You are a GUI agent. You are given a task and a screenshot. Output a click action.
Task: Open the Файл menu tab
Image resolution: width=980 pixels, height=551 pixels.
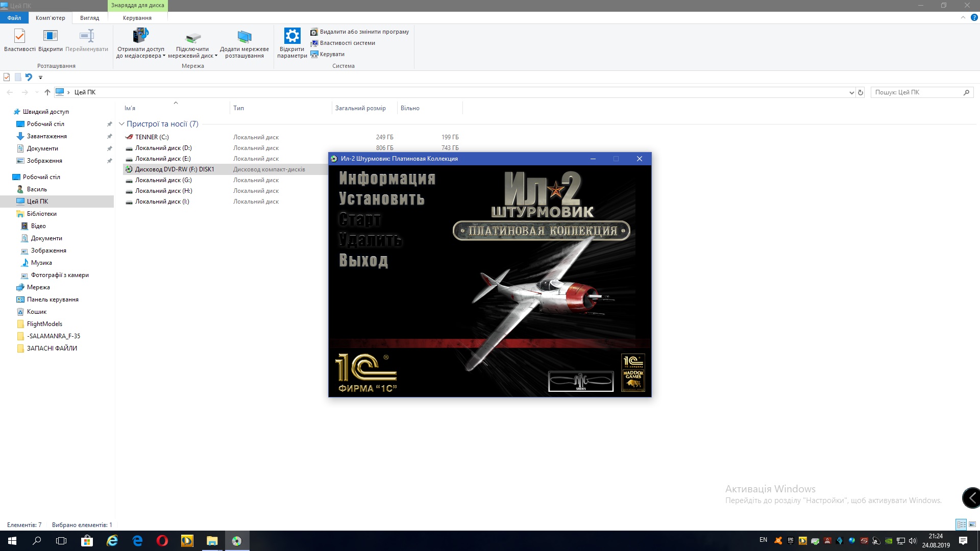pos(14,18)
